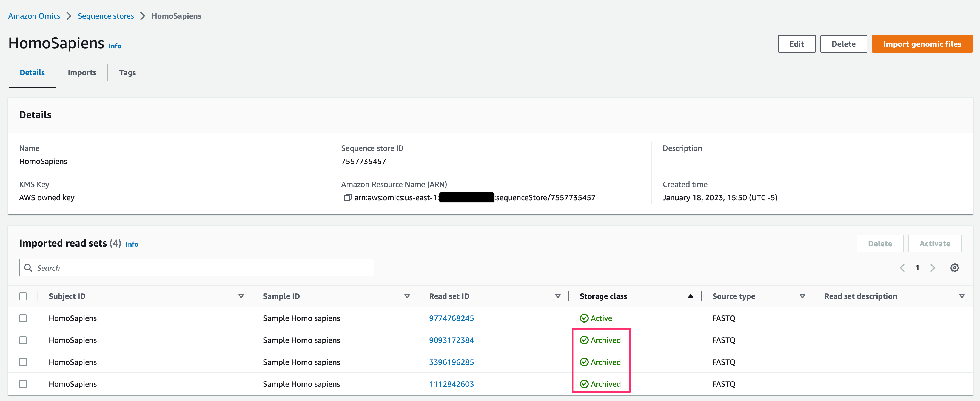Switch to the Details tab

[x=32, y=72]
